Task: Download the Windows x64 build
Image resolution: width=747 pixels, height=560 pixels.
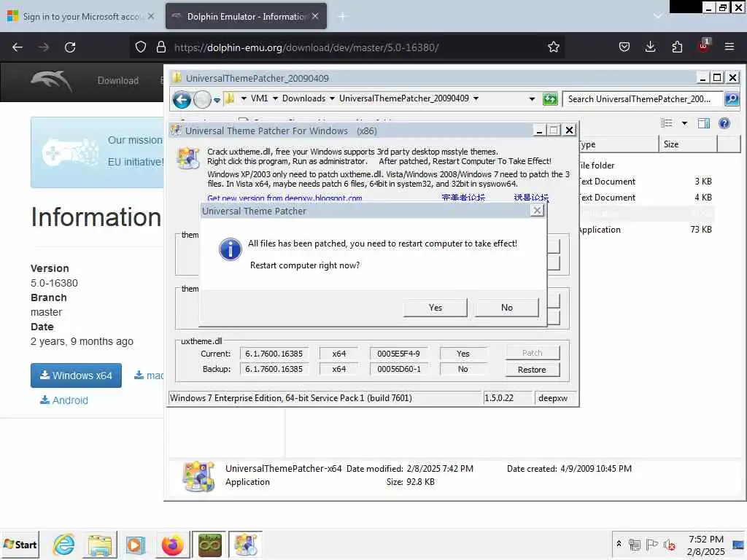Action: (76, 376)
